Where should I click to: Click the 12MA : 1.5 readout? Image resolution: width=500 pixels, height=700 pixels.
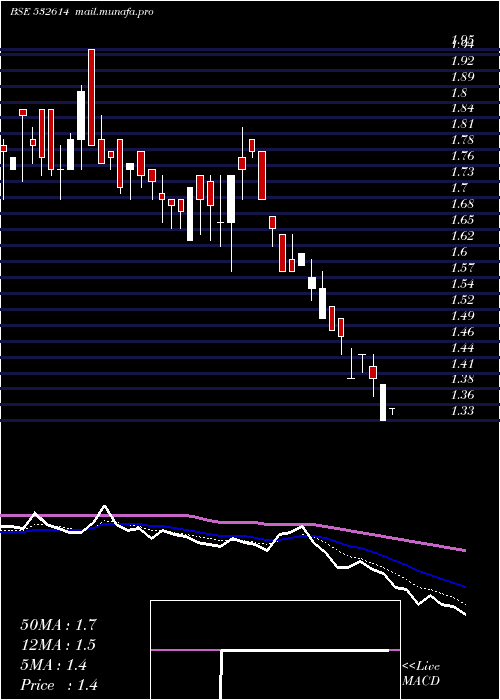tap(58, 645)
